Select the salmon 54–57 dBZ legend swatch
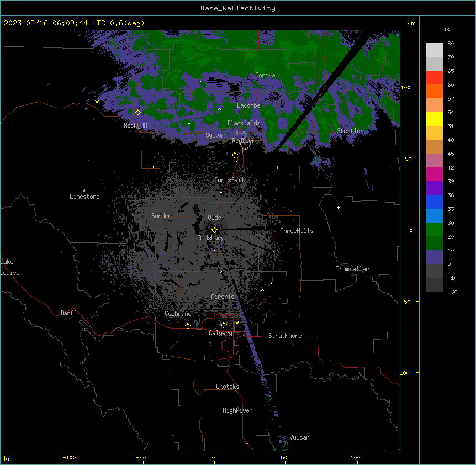This screenshot has height=465, width=476. pyautogui.click(x=434, y=105)
